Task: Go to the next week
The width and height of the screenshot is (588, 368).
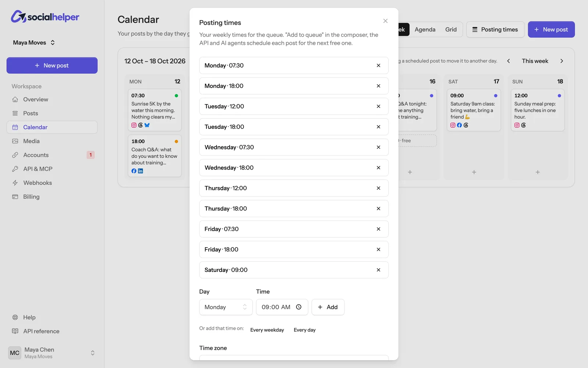Action: click(562, 61)
